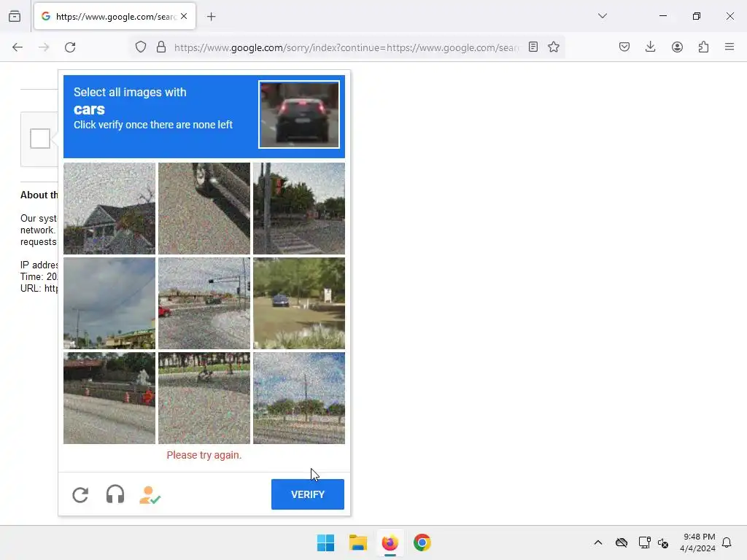Close the google.com search tab
747x560 pixels.
(x=184, y=16)
